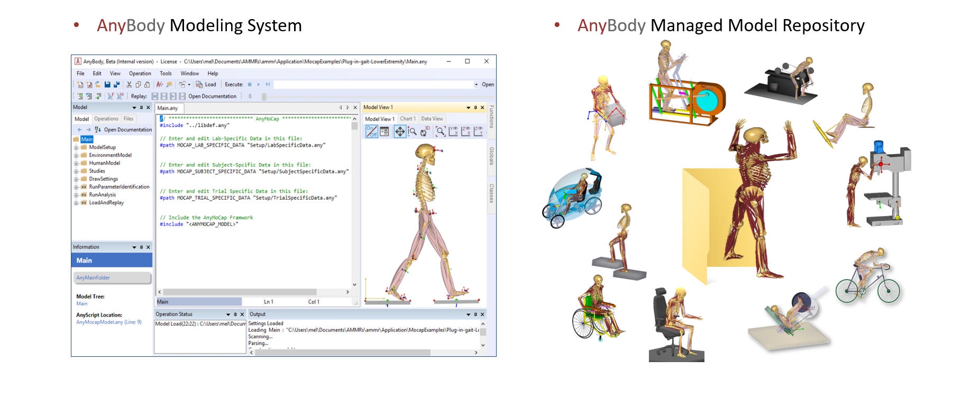The width and height of the screenshot is (980, 405).
Task: Pin the Operation Status panel
Action: coord(235,314)
